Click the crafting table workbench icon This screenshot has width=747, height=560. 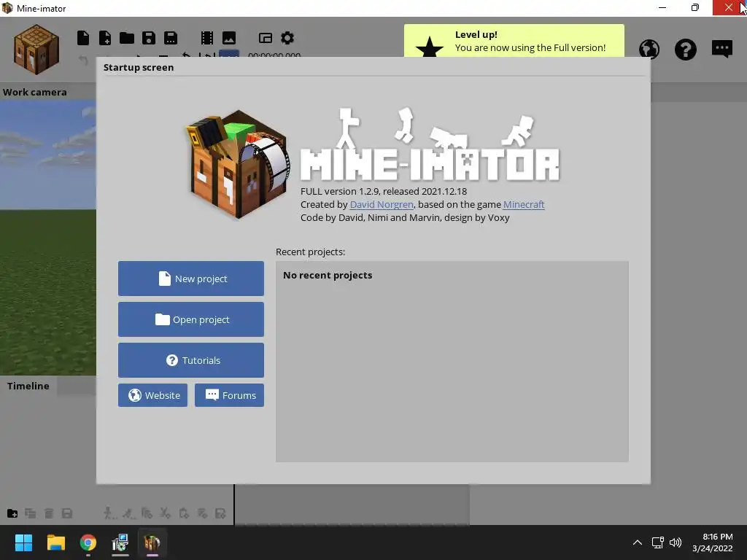click(36, 50)
